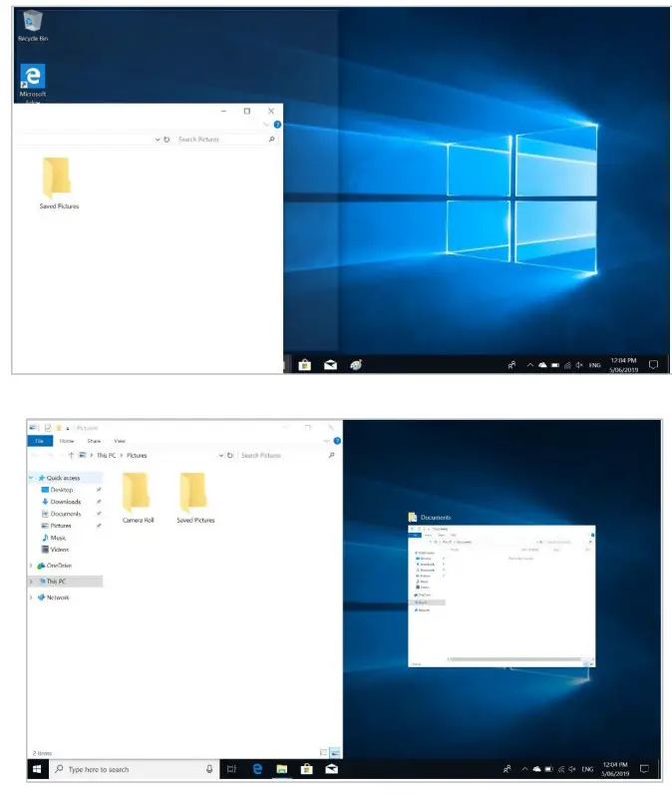
Task: Open Mail on the lower taskbar
Action: point(331,769)
